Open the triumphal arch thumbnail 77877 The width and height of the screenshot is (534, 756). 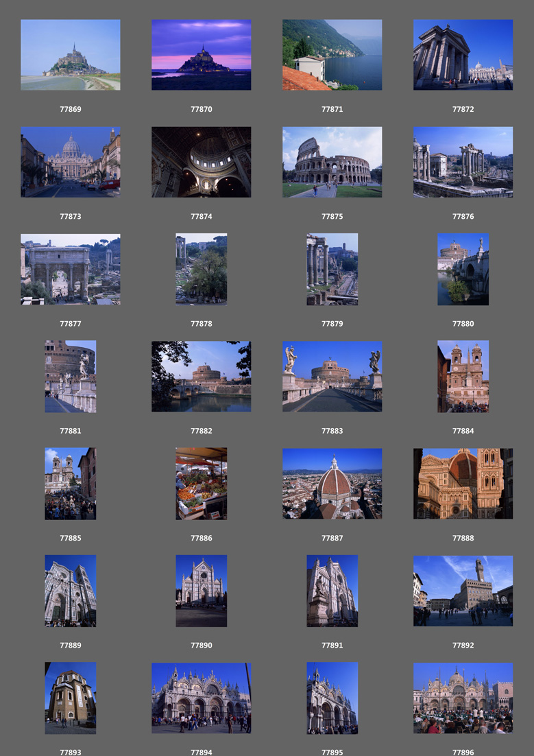tap(71, 269)
